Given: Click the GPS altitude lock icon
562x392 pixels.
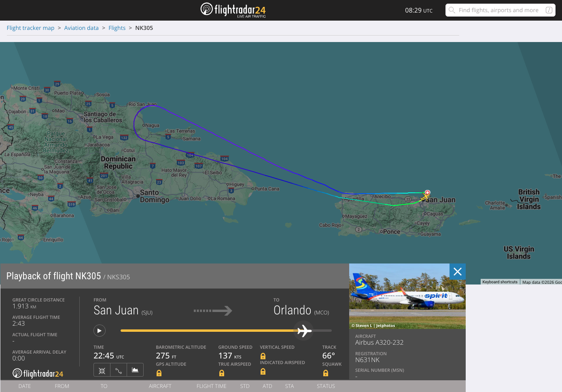Looking at the screenshot, I should (159, 373).
